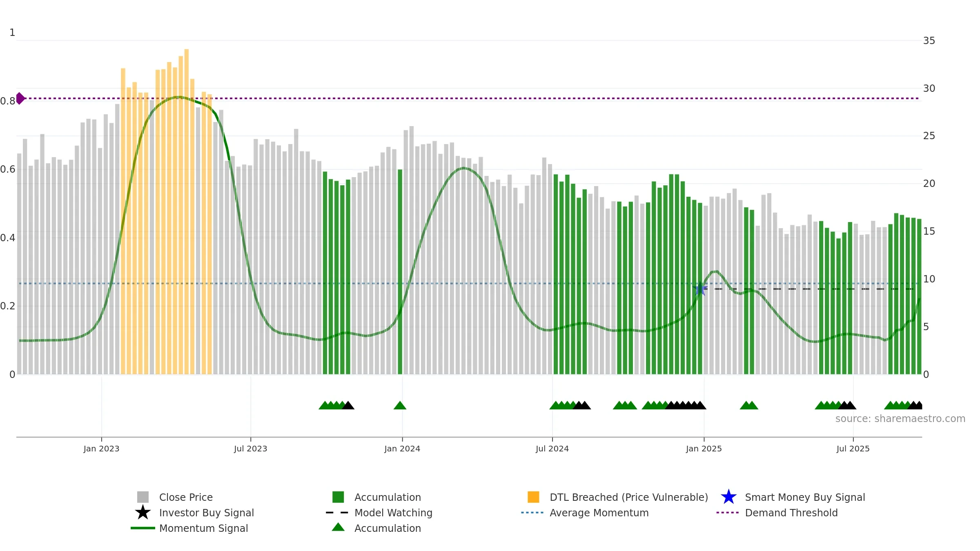Screen dimensions: 980x551
Task: Click the tallest orange price bar
Action: 187,211
